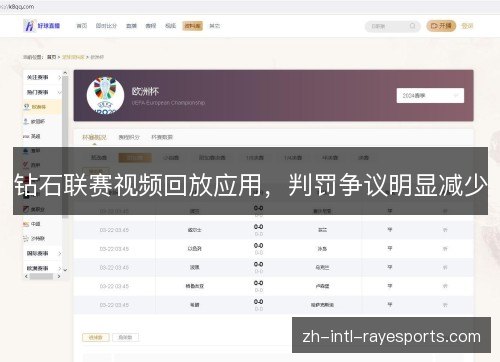Viewport: 500px width, 362px height.
Task: Click the 好球直播 site logo
Action: tap(42, 26)
